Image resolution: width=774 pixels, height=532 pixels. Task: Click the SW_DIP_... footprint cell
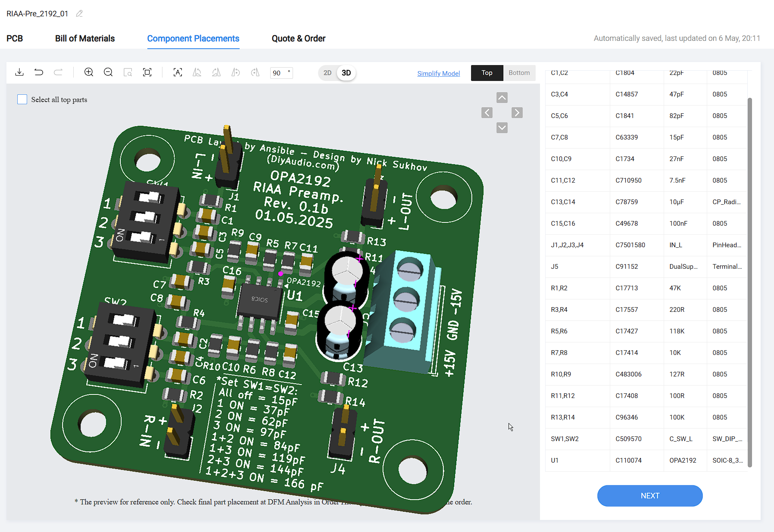(727, 439)
